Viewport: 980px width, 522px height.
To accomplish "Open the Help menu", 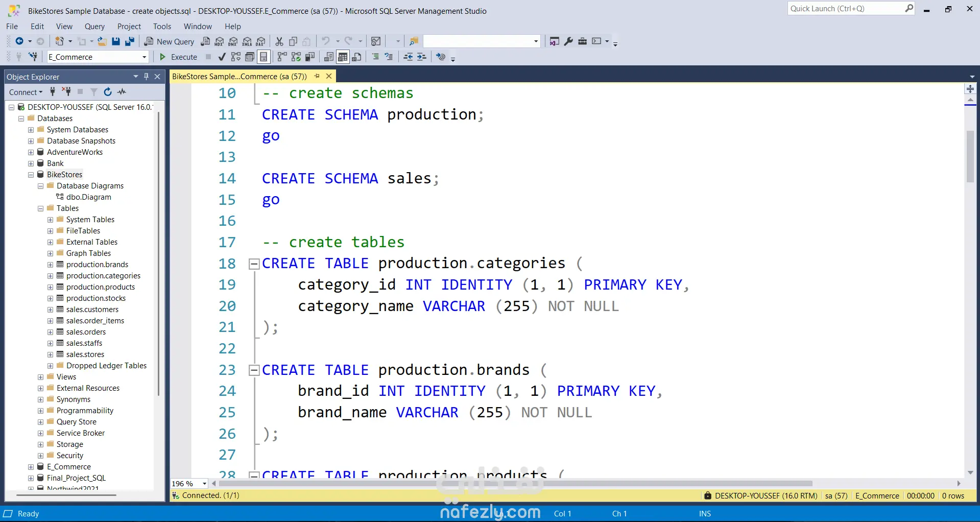I will click(x=232, y=27).
